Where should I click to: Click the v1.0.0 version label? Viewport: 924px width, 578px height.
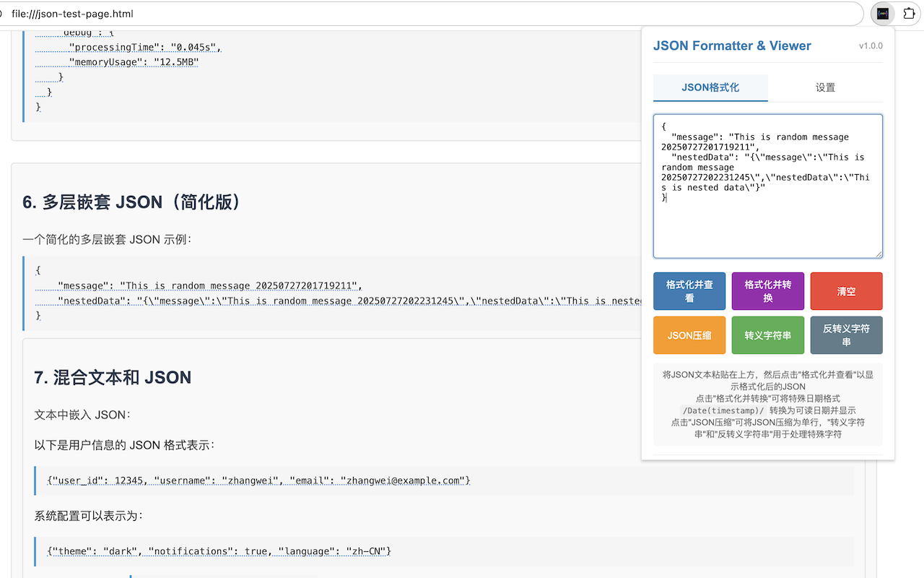pyautogui.click(x=871, y=46)
